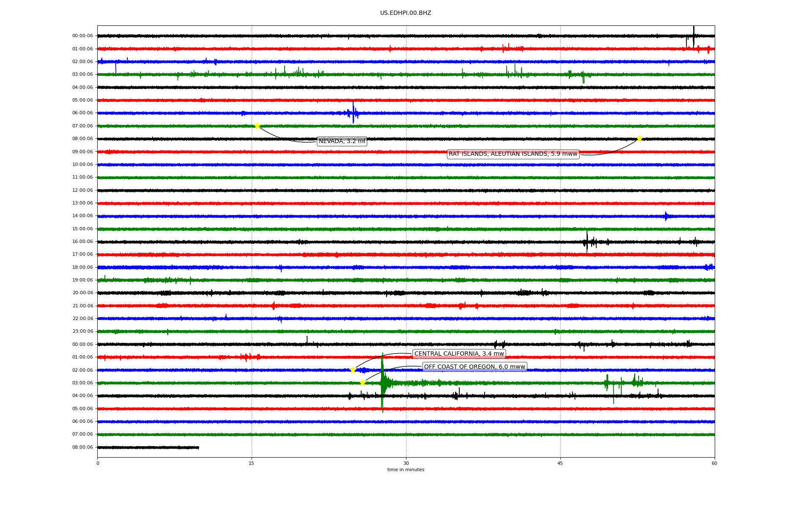Click the first 00:00:06 time label
The height and width of the screenshot is (508, 812).
(x=82, y=36)
